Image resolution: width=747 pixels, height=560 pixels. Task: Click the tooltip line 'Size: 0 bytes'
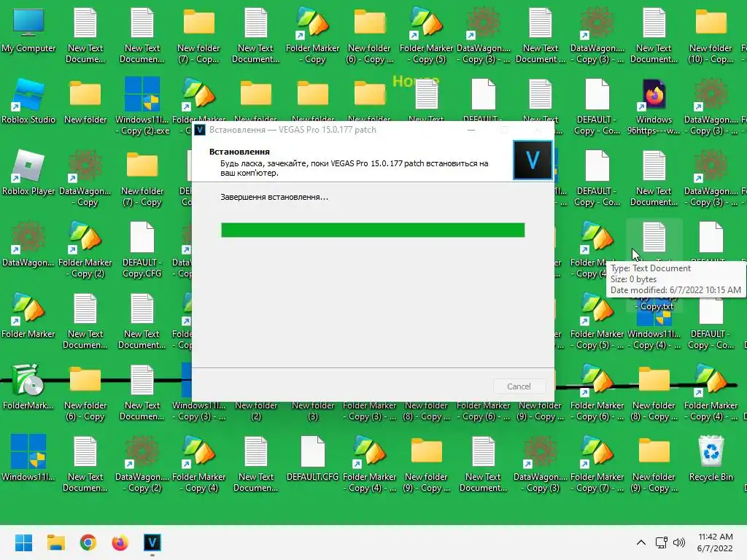point(634,279)
